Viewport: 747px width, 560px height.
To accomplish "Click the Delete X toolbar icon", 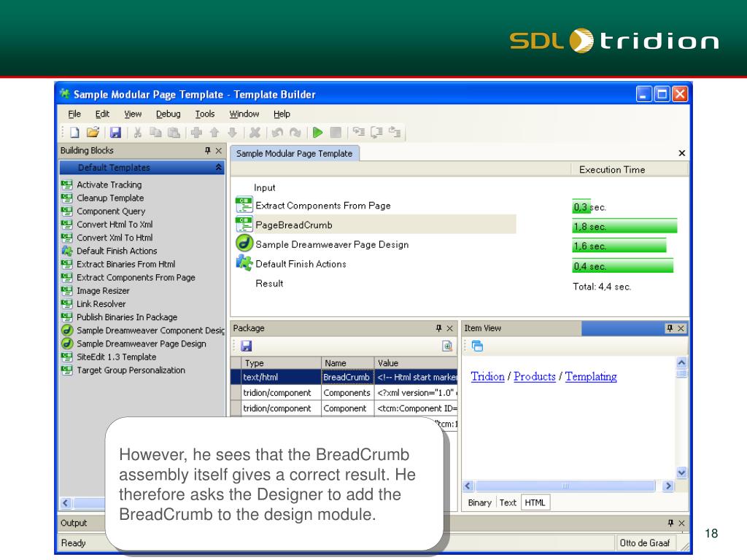I will 255,133.
